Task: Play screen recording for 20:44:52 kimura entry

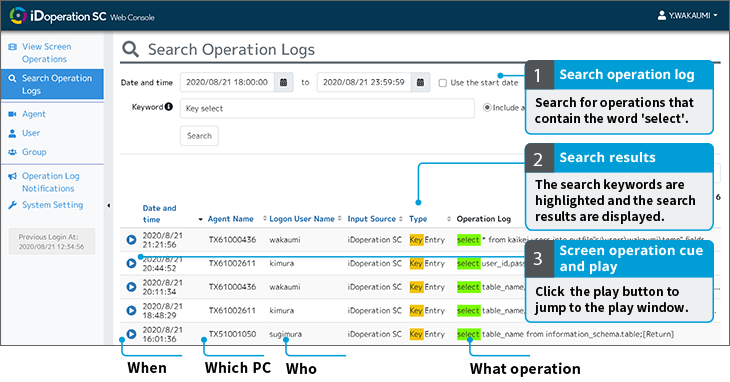Action: pyautogui.click(x=131, y=263)
